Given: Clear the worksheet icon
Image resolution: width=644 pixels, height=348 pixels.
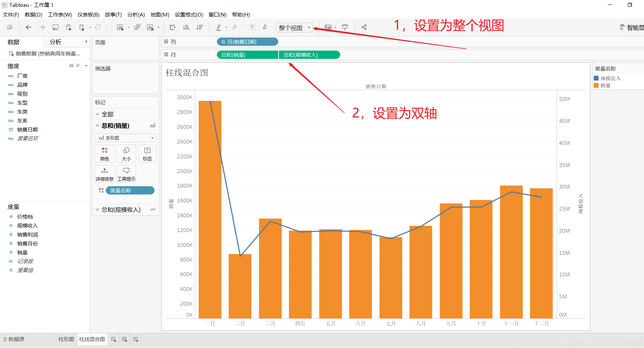Looking at the screenshot, I should 150,27.
